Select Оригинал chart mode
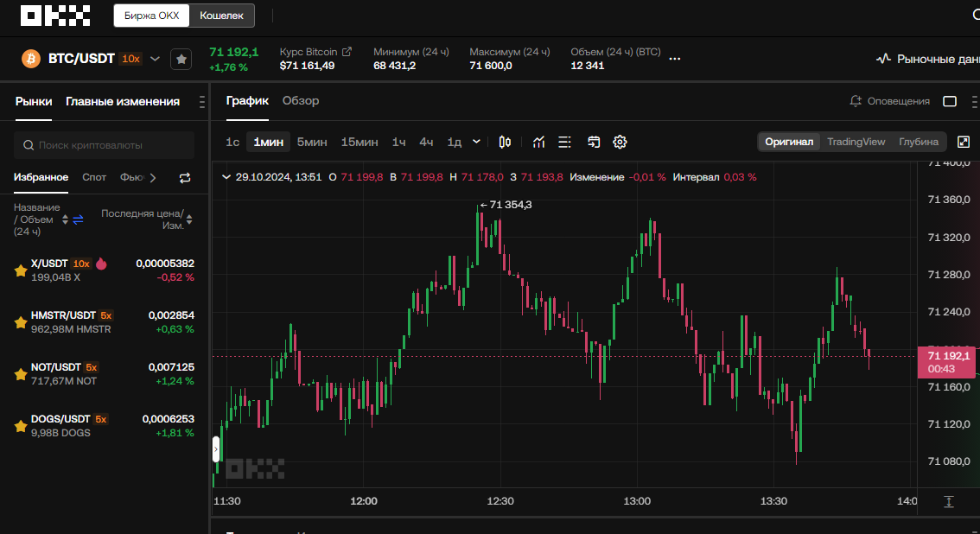Screen dimensions: 980x534 pyautogui.click(x=789, y=142)
